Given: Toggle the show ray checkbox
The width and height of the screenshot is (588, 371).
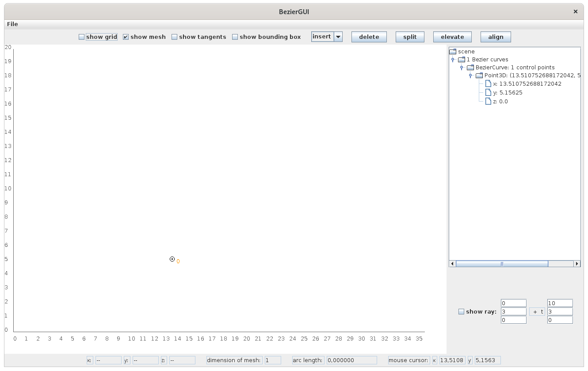Looking at the screenshot, I should tap(461, 312).
